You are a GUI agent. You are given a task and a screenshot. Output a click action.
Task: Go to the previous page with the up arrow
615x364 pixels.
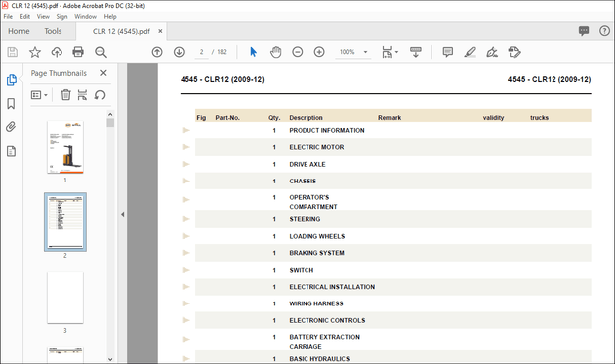[x=157, y=52]
